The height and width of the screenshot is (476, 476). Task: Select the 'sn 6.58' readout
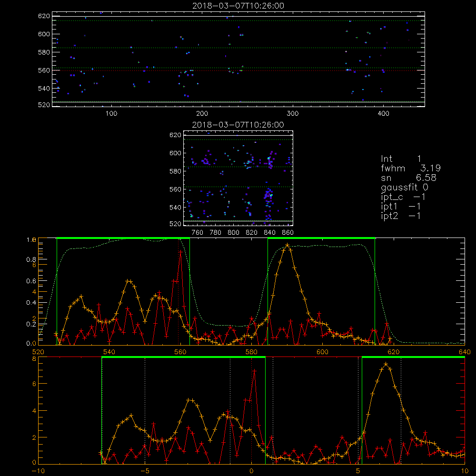point(408,178)
